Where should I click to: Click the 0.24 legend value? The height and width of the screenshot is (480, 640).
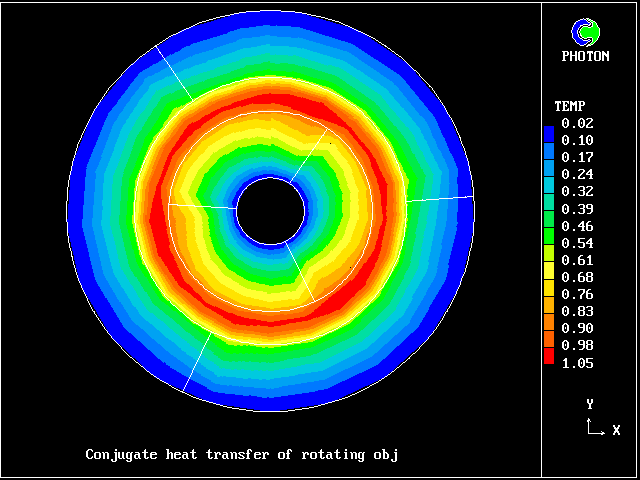pos(577,174)
